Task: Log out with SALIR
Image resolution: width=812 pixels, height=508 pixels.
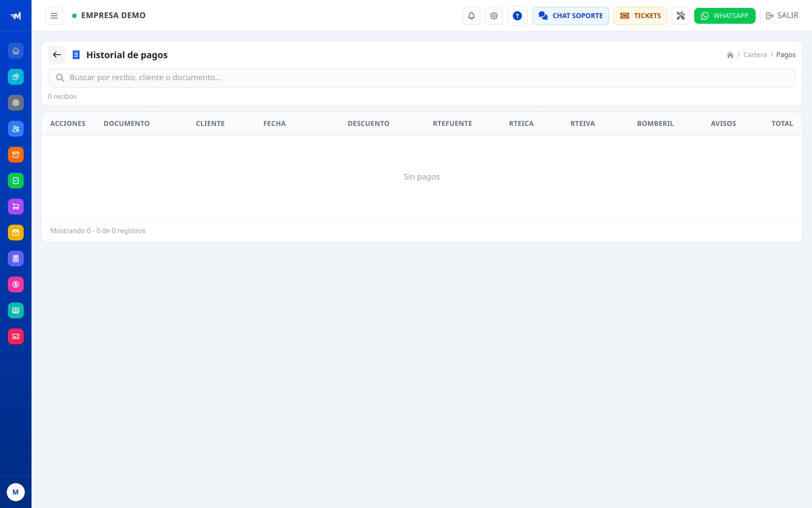Action: pos(782,16)
